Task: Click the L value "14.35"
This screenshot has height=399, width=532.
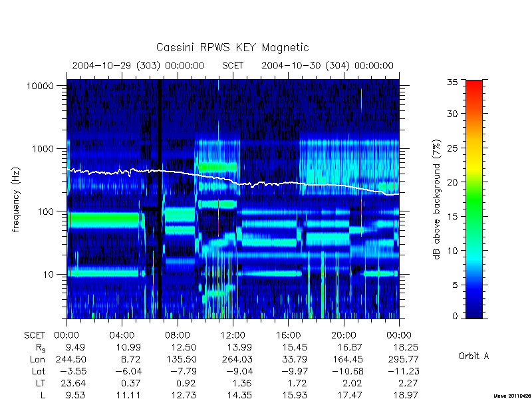Action: click(x=238, y=395)
